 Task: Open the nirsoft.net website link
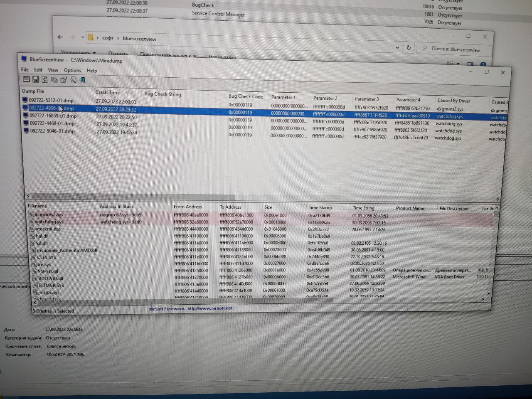(x=210, y=308)
